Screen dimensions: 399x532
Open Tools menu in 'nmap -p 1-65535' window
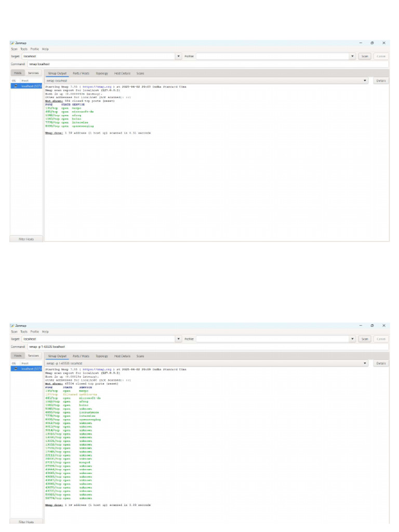point(24,331)
